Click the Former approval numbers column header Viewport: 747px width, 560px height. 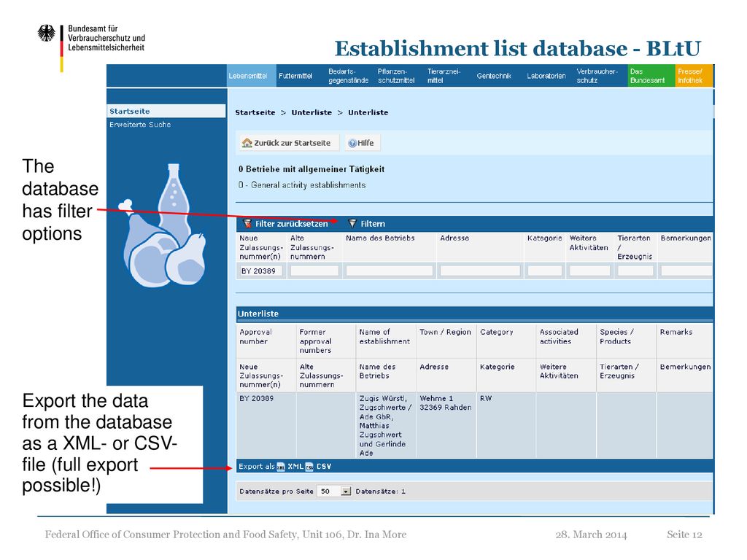click(x=326, y=341)
